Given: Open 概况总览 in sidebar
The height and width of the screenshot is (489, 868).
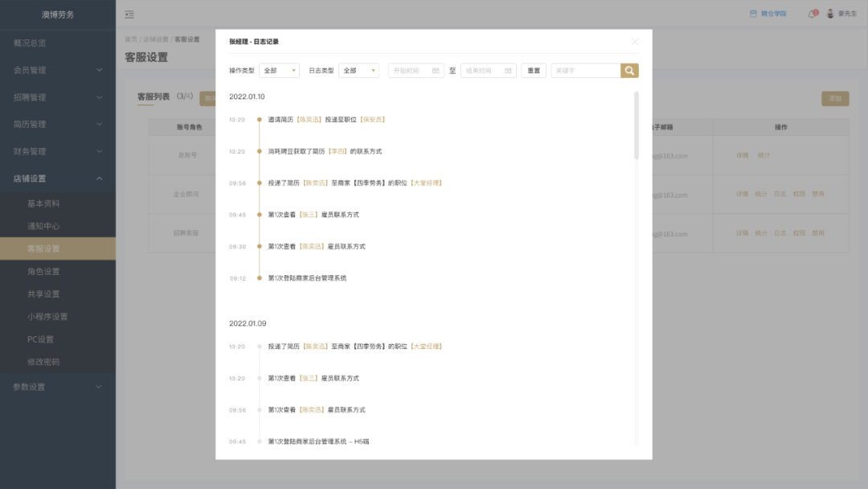Looking at the screenshot, I should coord(58,43).
